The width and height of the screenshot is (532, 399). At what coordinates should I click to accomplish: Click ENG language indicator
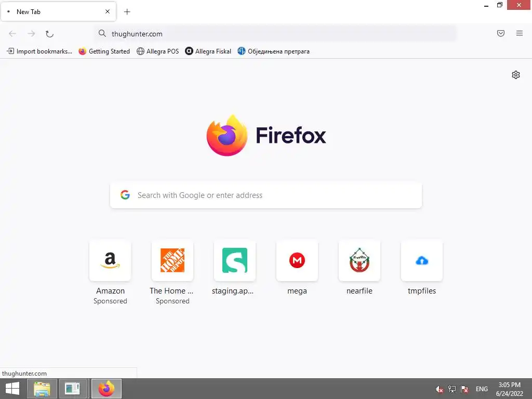[482, 389]
